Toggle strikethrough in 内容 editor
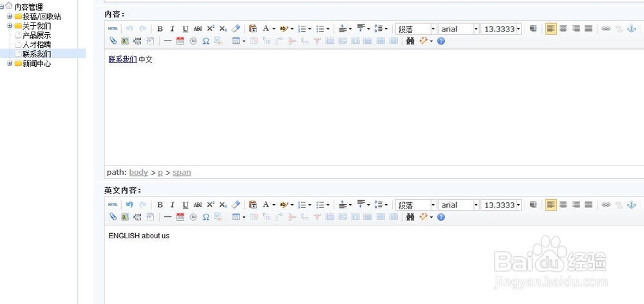Screen dimensions: 644x304 198,29
